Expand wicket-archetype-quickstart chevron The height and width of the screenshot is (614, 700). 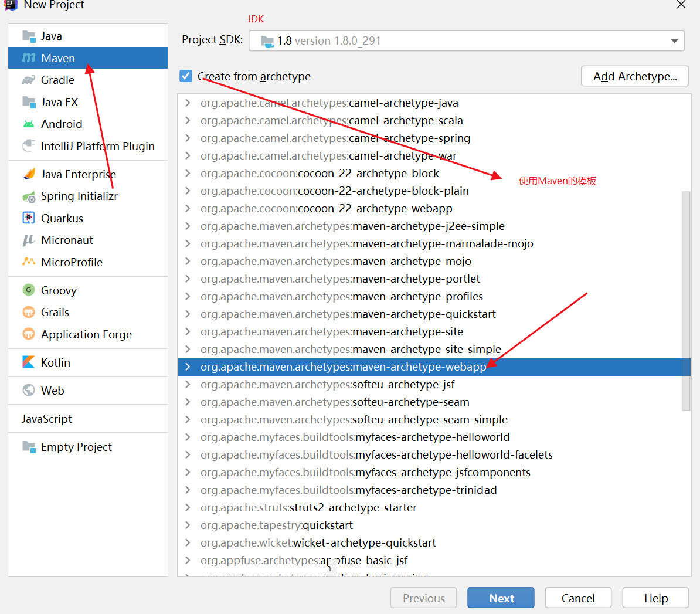point(188,543)
